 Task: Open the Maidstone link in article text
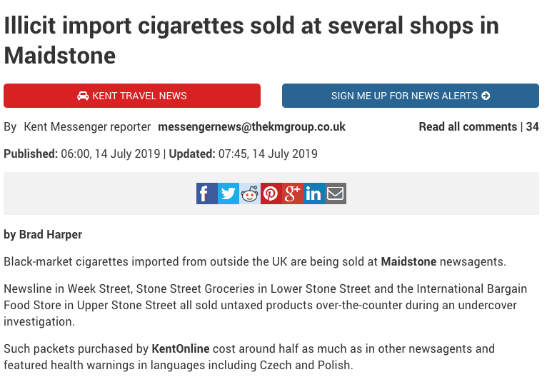(408, 262)
